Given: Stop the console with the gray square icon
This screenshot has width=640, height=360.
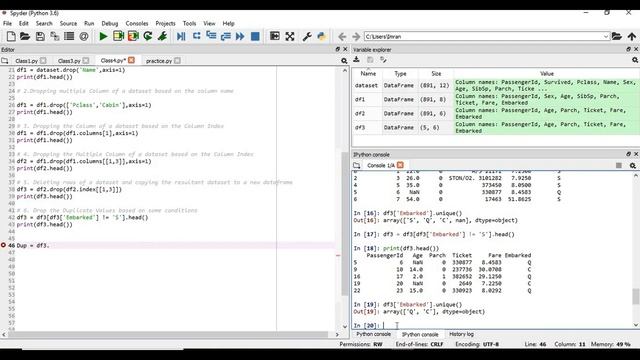Looking at the screenshot, I should (619, 165).
